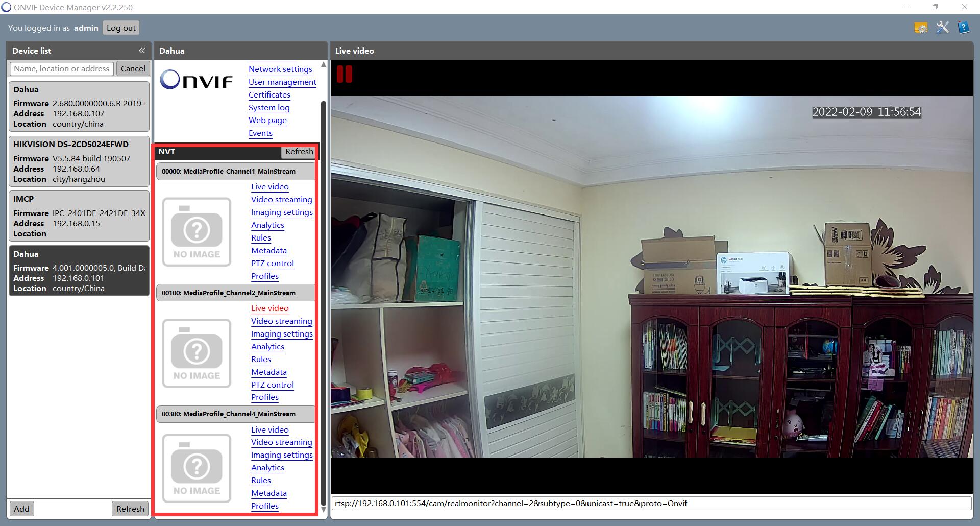Refresh the NVT profile list
The image size is (980, 526).
pyautogui.click(x=299, y=152)
